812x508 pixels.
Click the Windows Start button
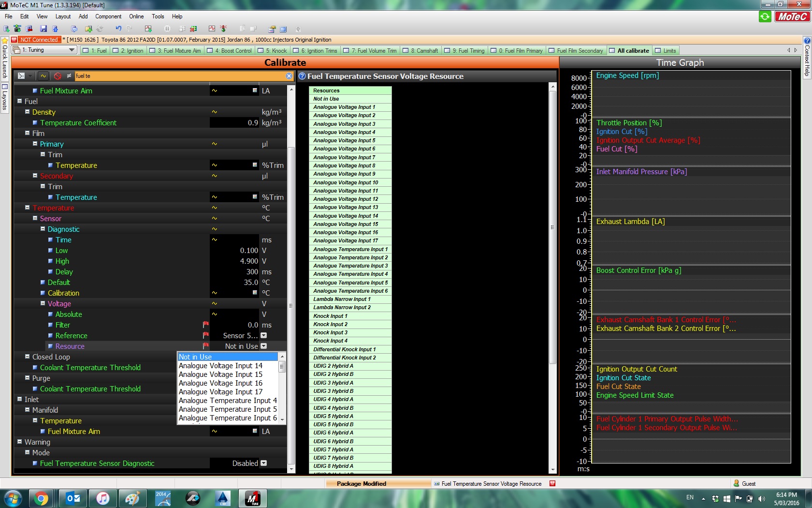click(13, 498)
